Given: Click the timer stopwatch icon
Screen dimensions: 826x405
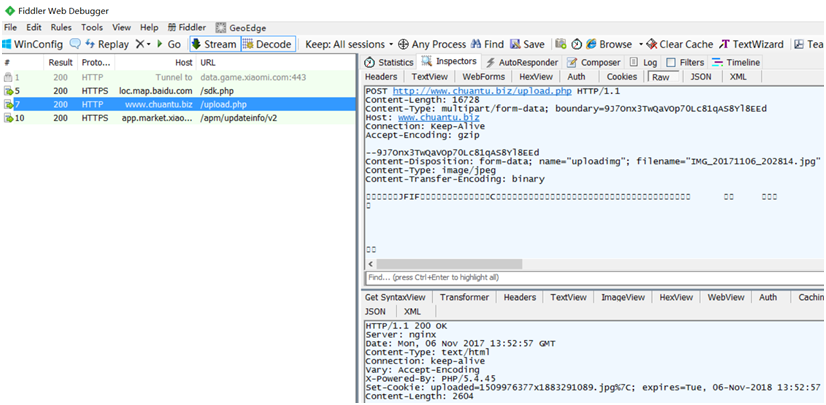Looking at the screenshot, I should click(x=577, y=44).
